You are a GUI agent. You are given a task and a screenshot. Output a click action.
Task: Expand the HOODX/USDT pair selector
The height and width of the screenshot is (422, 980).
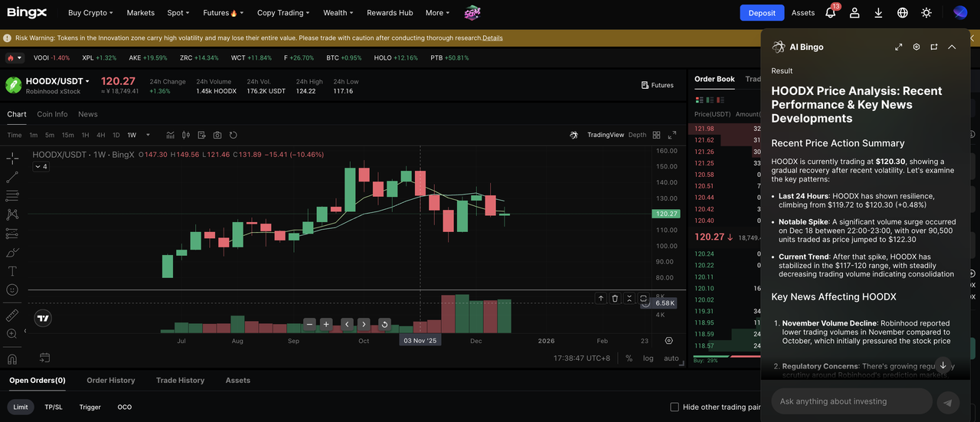point(87,81)
